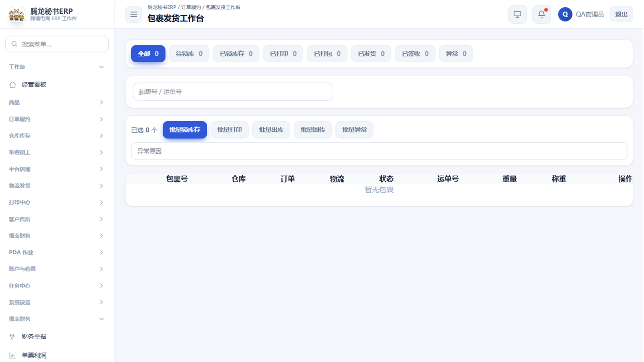
Task: Collapse the 工作台 menu group
Action: point(57,67)
